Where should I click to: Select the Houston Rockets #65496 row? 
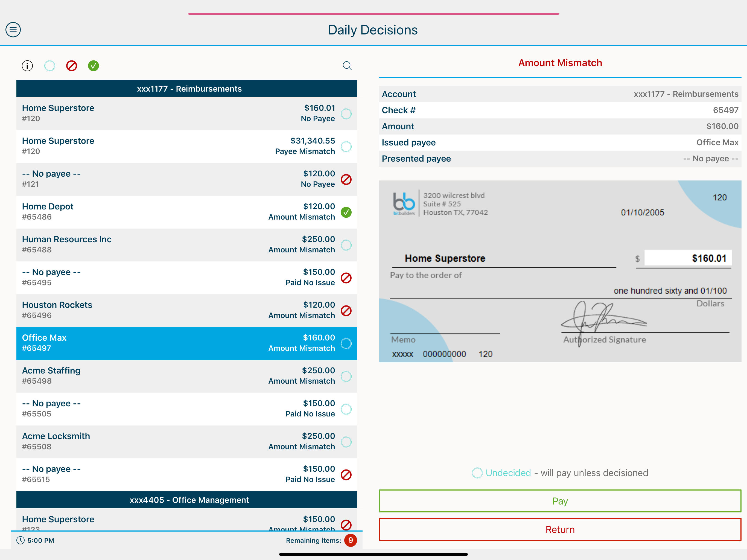point(187,310)
